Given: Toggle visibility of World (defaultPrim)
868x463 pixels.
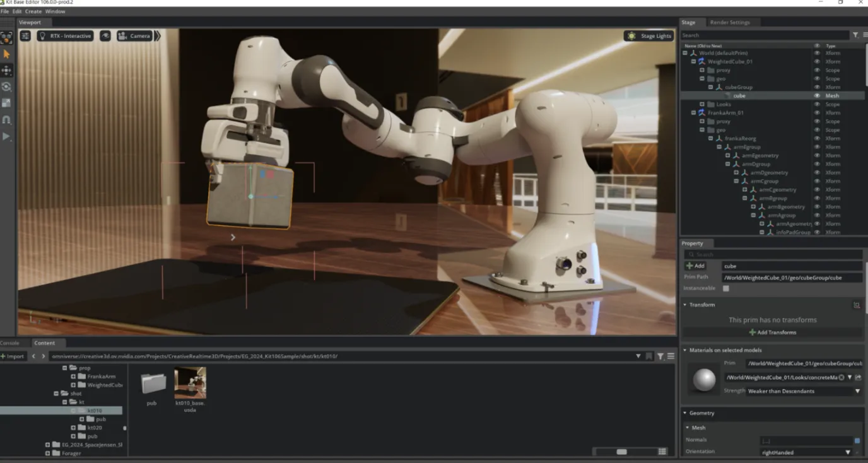Looking at the screenshot, I should tap(817, 53).
